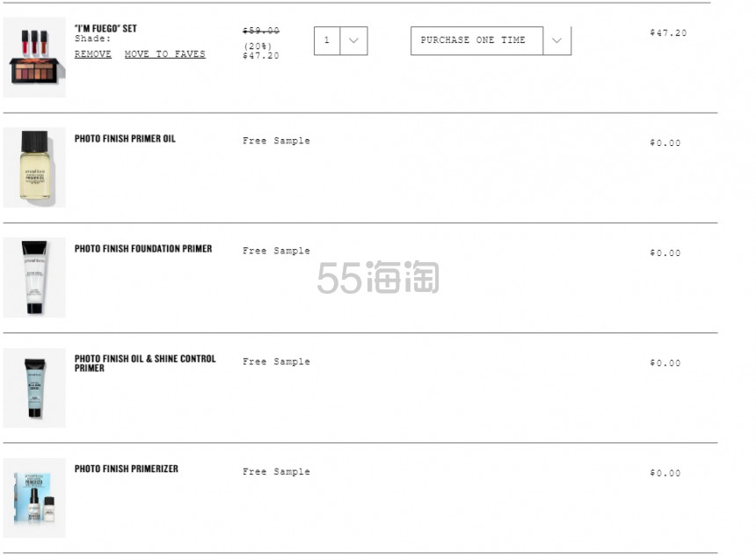
Task: Move the I'm Fuego Set to Faves
Action: 165,54
